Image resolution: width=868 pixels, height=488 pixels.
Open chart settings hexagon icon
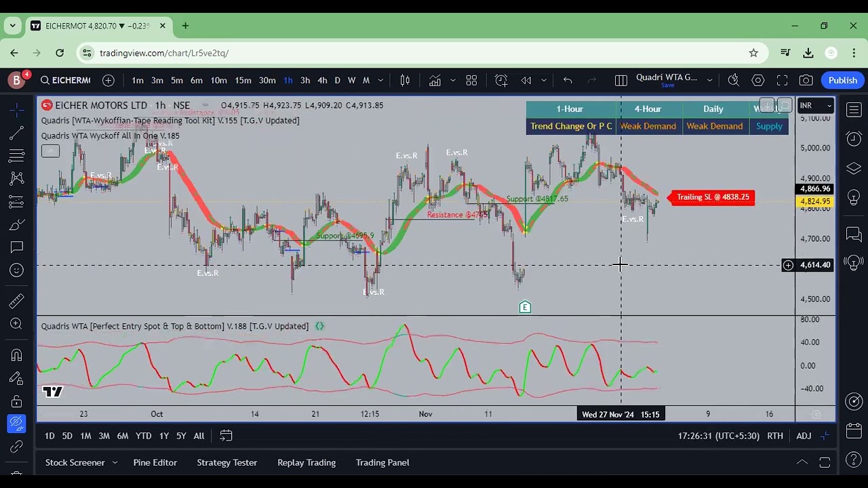[758, 80]
